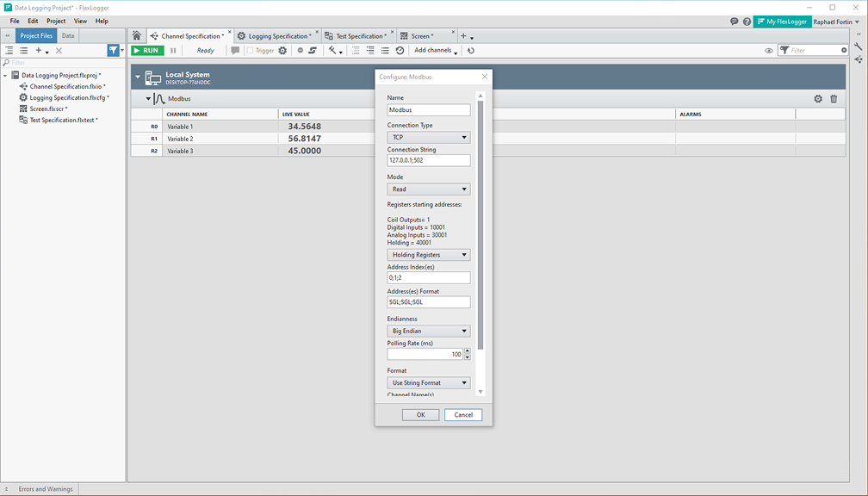868x496 pixels.
Task: Add a new document tab with plus
Action: coord(463,36)
